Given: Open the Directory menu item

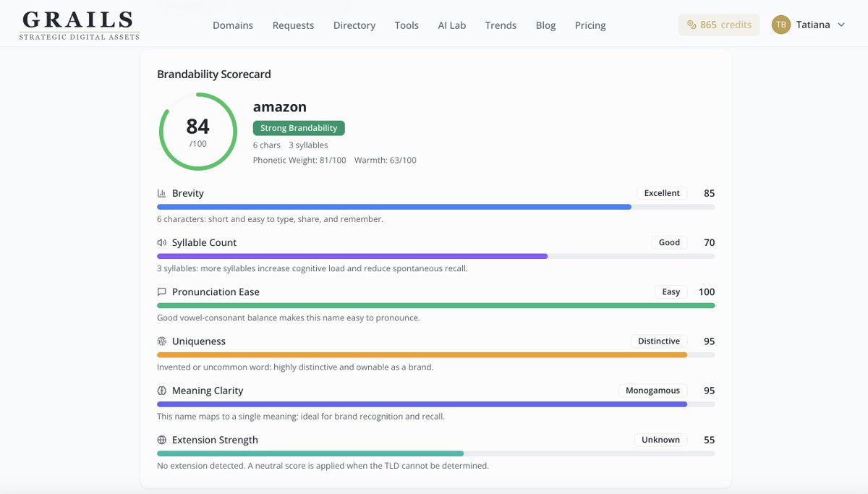Looking at the screenshot, I should [x=354, y=25].
